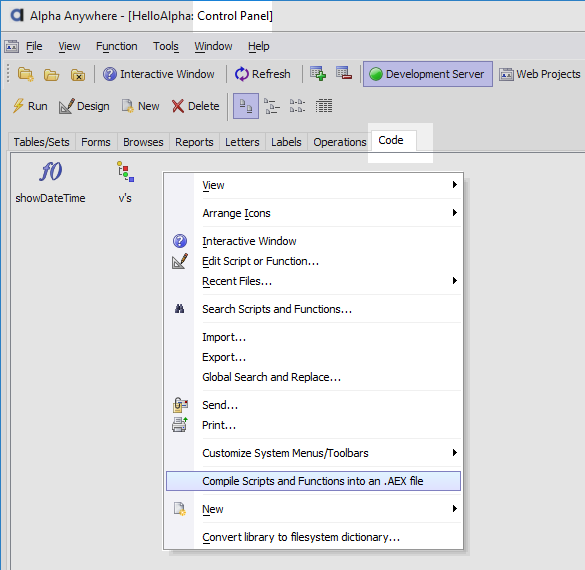The image size is (585, 570).
Task: Switch to details grid view icon
Action: pos(324,106)
